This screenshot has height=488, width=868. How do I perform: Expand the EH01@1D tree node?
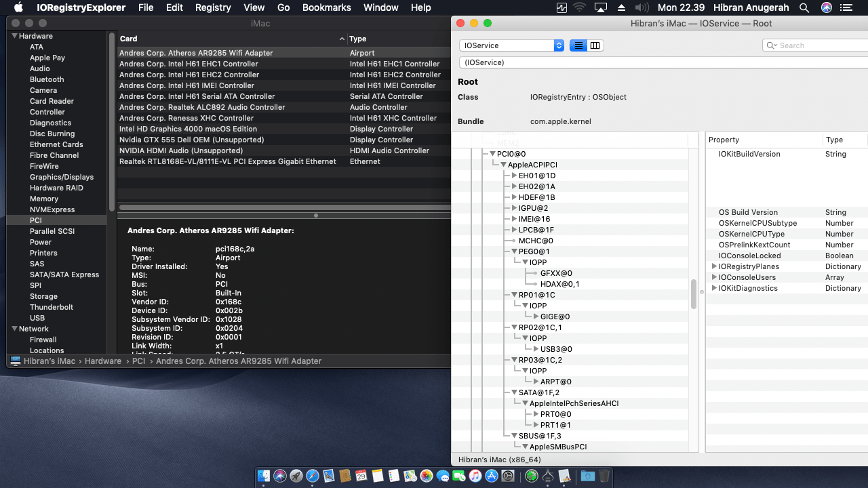(514, 176)
